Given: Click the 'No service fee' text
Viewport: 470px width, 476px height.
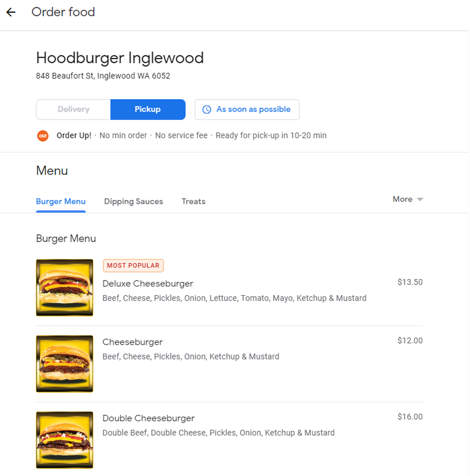Looking at the screenshot, I should click(x=181, y=136).
